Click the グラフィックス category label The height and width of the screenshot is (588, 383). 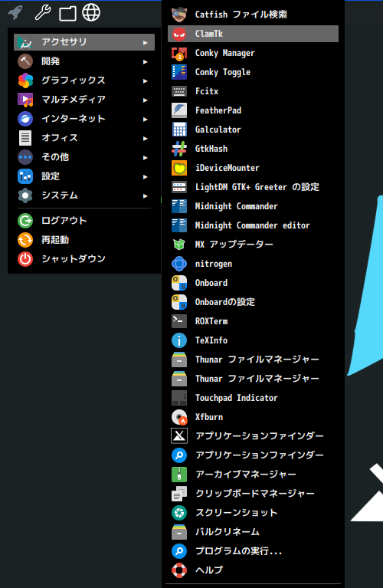[x=74, y=80]
